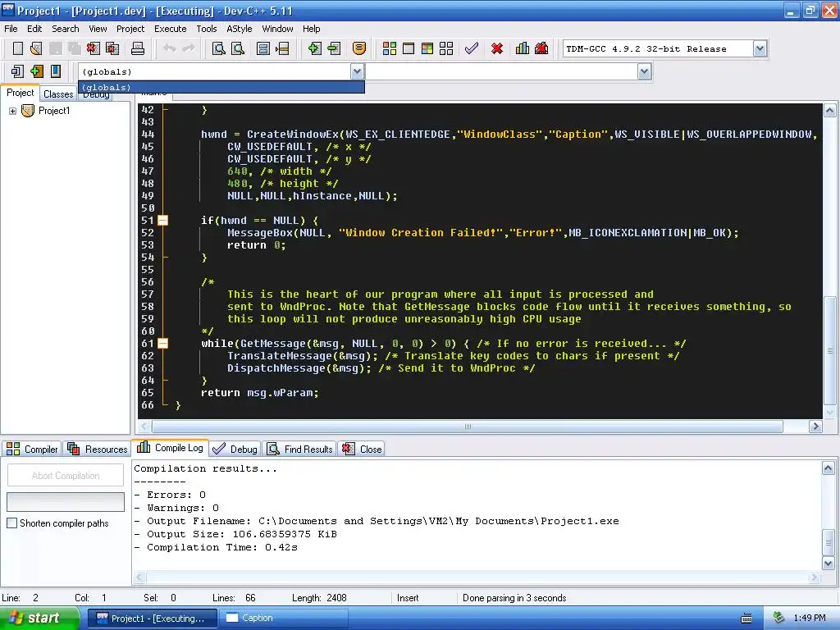The width and height of the screenshot is (840, 630).
Task: Switch to the Debug tab beside Compile Log
Action: (235, 449)
